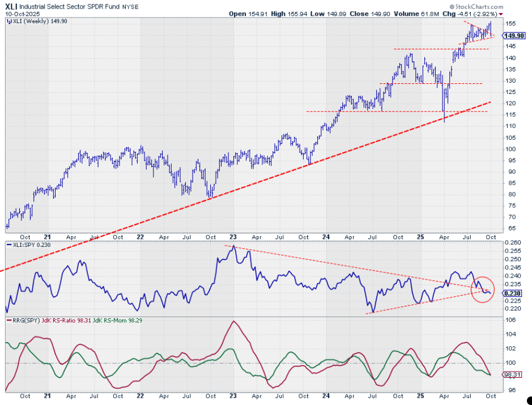The height and width of the screenshot is (405, 532).
Task: Click the 149.90 current price tag
Action: tap(514, 36)
